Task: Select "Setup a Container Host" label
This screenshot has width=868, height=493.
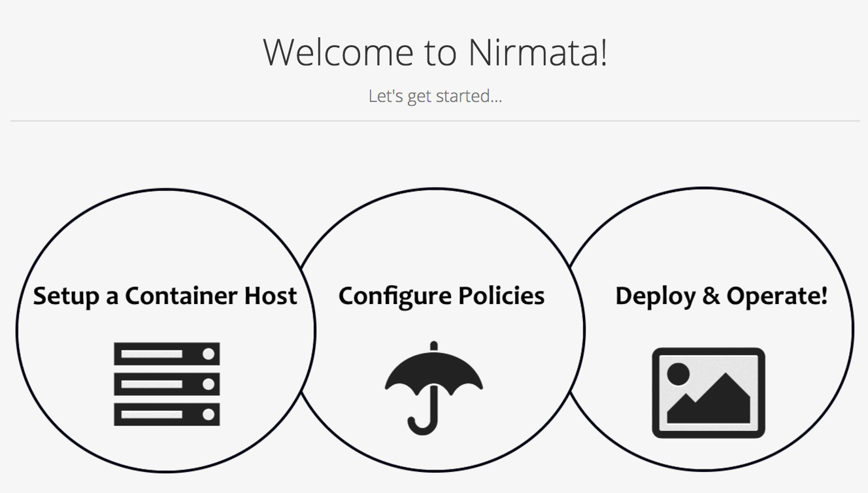Action: point(165,296)
